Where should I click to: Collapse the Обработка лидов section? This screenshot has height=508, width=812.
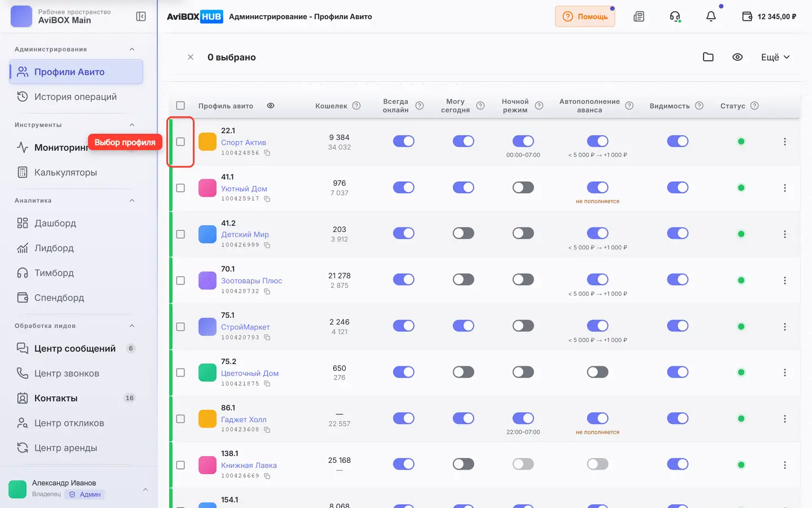[x=132, y=326]
